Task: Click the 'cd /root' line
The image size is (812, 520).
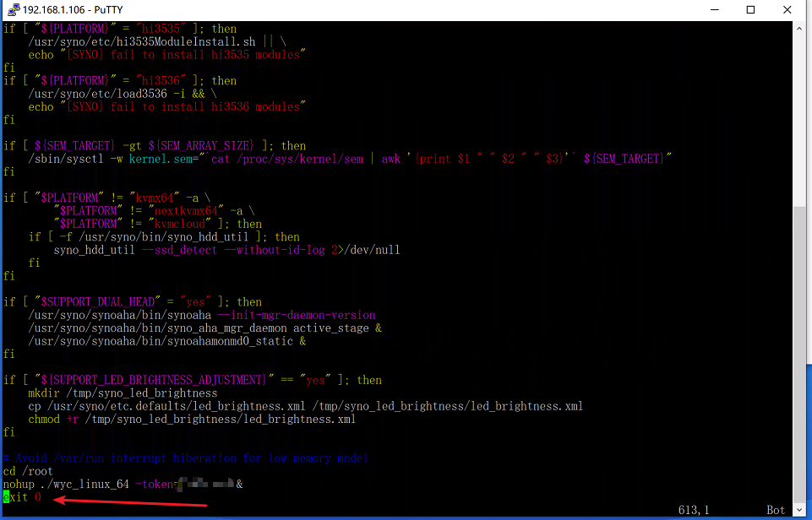Action: tap(28, 471)
